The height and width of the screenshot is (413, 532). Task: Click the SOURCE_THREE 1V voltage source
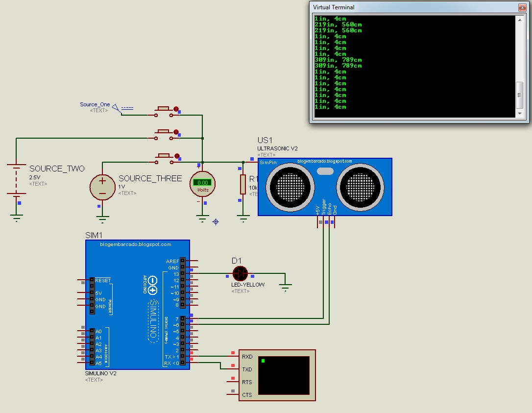(102, 187)
